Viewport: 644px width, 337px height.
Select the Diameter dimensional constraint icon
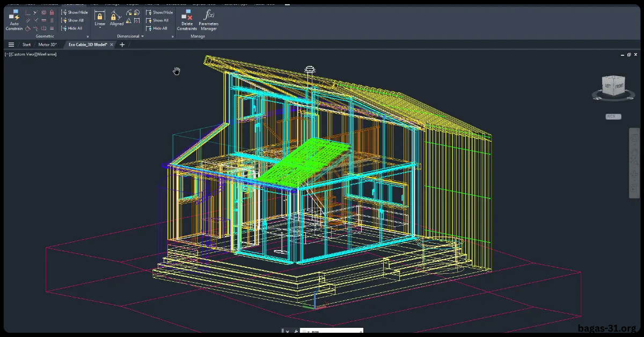click(x=137, y=13)
